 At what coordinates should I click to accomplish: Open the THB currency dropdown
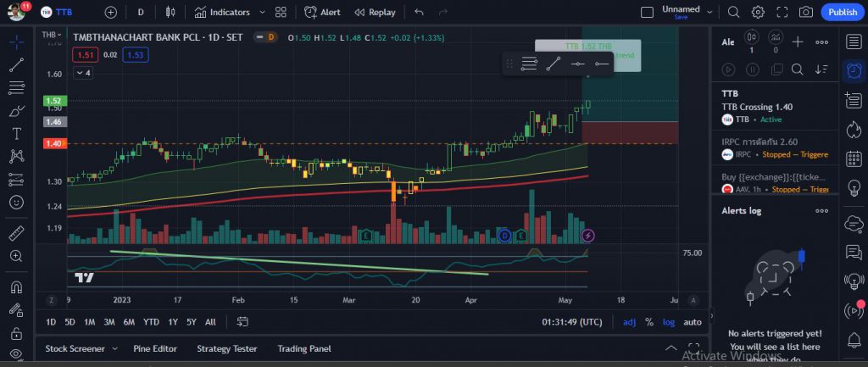(x=52, y=35)
